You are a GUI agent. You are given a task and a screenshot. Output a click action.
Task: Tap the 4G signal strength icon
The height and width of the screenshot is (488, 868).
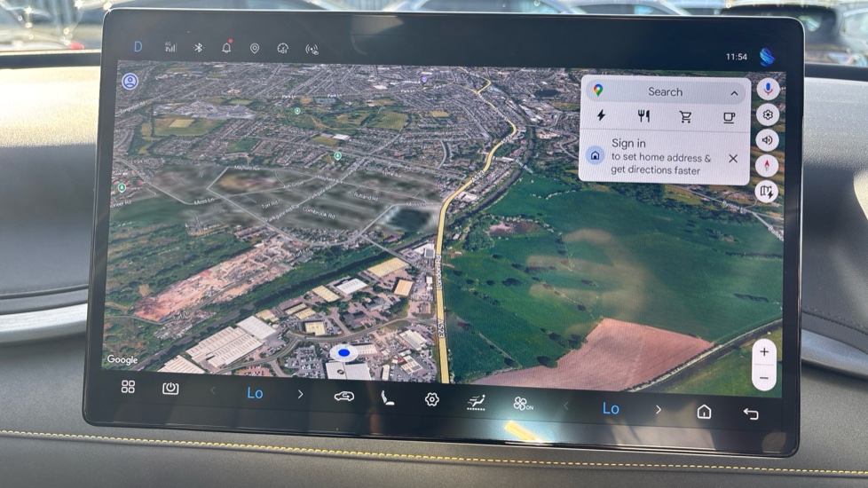[170, 47]
